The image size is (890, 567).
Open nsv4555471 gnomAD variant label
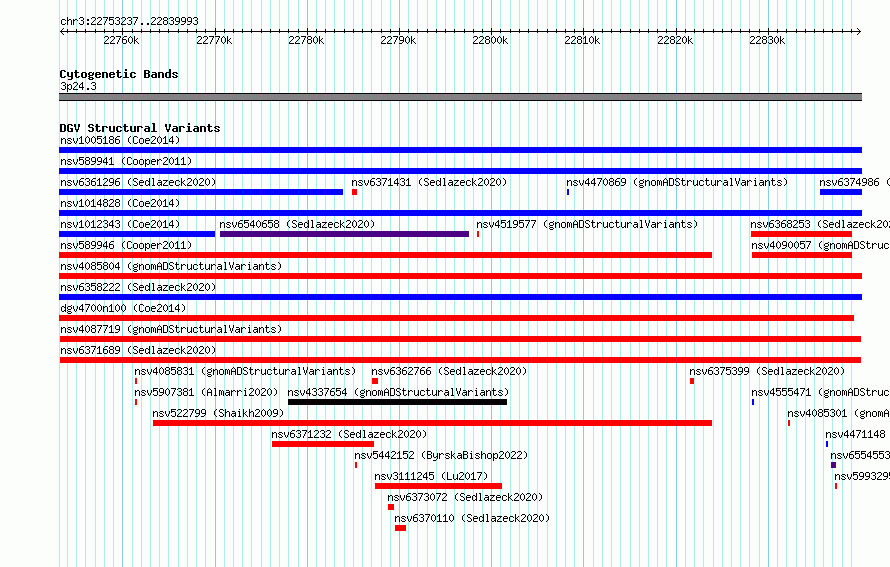coord(820,392)
